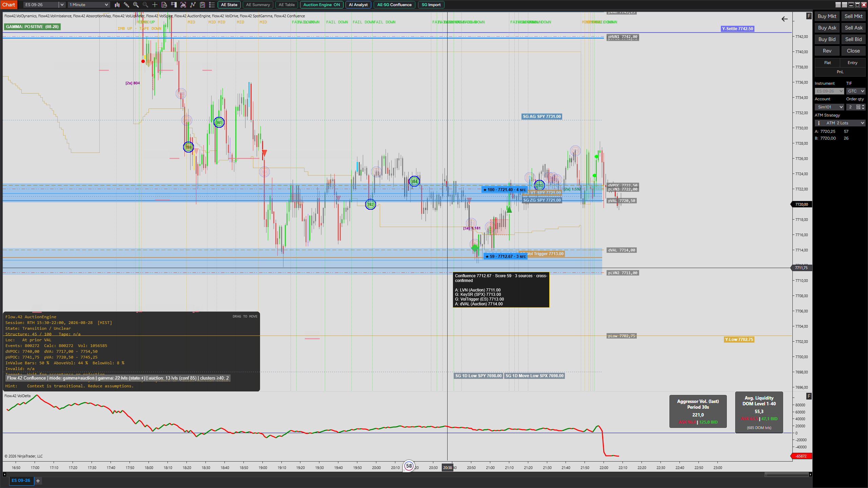Switch to the ES 09-26 tab
Screen dimensions: 868x488
(x=21, y=481)
